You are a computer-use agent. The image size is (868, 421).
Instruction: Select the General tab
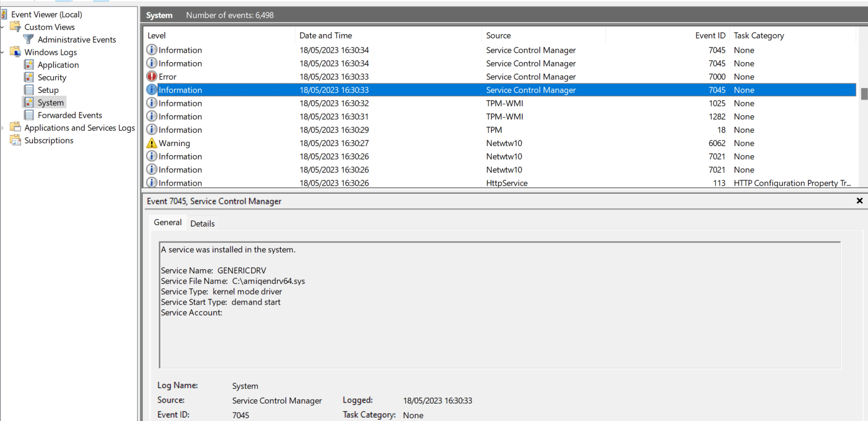pos(168,222)
